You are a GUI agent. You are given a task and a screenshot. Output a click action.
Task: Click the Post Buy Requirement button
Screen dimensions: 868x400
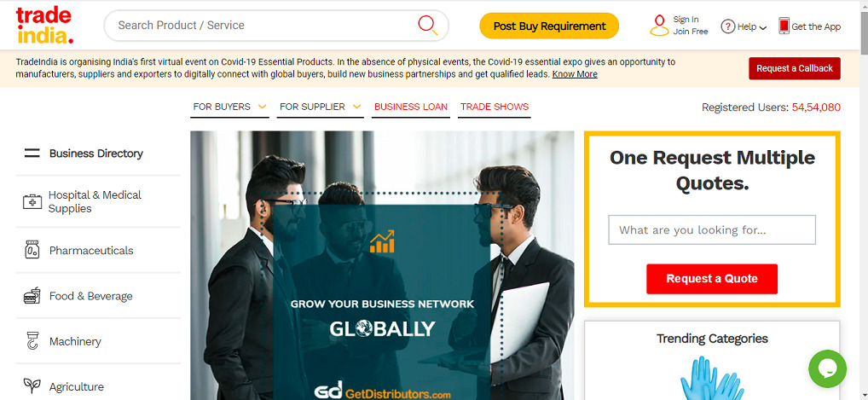[x=549, y=26]
